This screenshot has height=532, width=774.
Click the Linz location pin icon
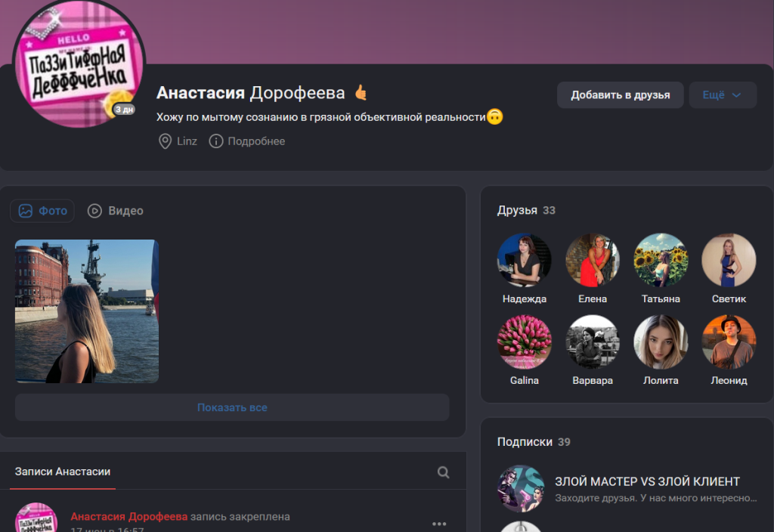coord(165,141)
